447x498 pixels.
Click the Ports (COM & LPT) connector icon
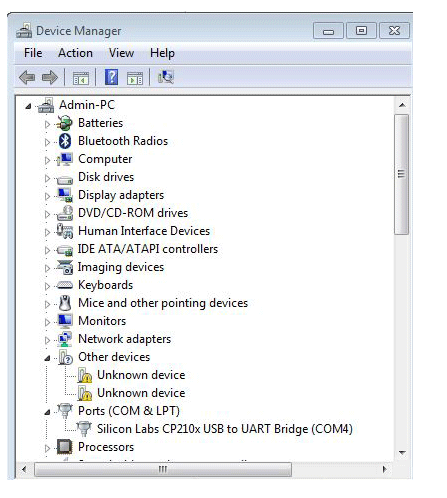click(x=65, y=411)
